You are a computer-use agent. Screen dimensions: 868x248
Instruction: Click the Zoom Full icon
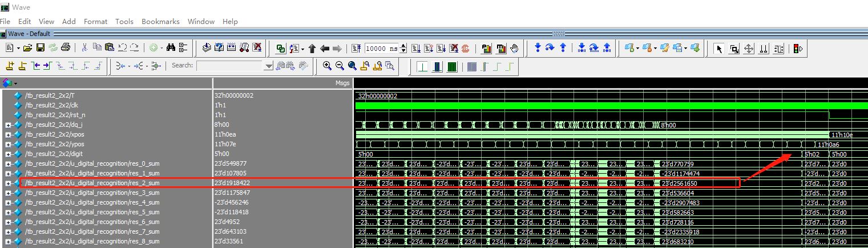(x=352, y=66)
